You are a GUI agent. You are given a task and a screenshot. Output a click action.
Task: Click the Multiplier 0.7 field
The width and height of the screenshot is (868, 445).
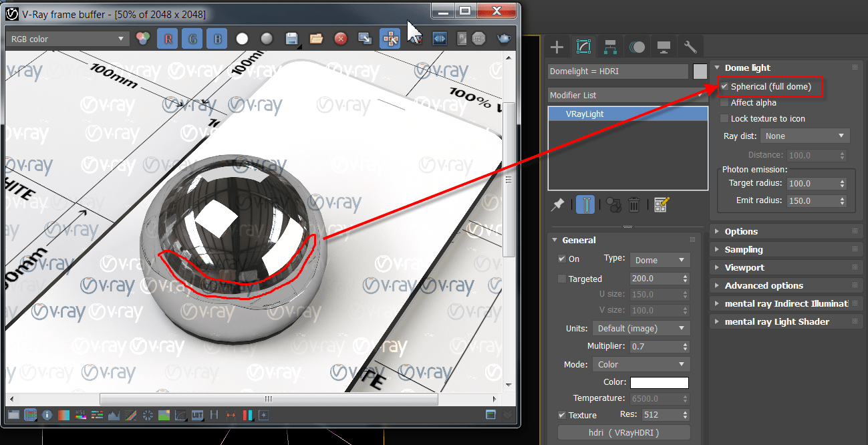pos(654,346)
